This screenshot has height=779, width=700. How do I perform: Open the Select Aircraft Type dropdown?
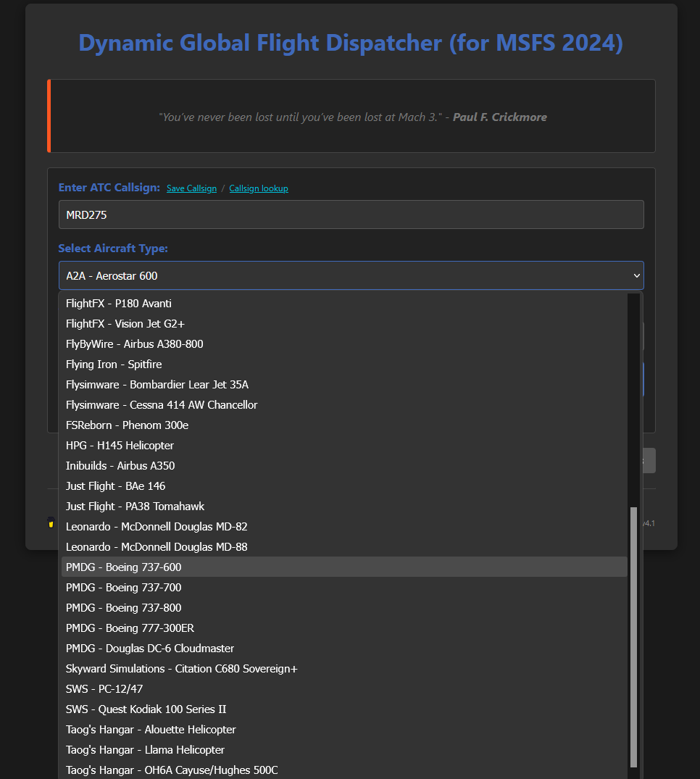pos(351,275)
